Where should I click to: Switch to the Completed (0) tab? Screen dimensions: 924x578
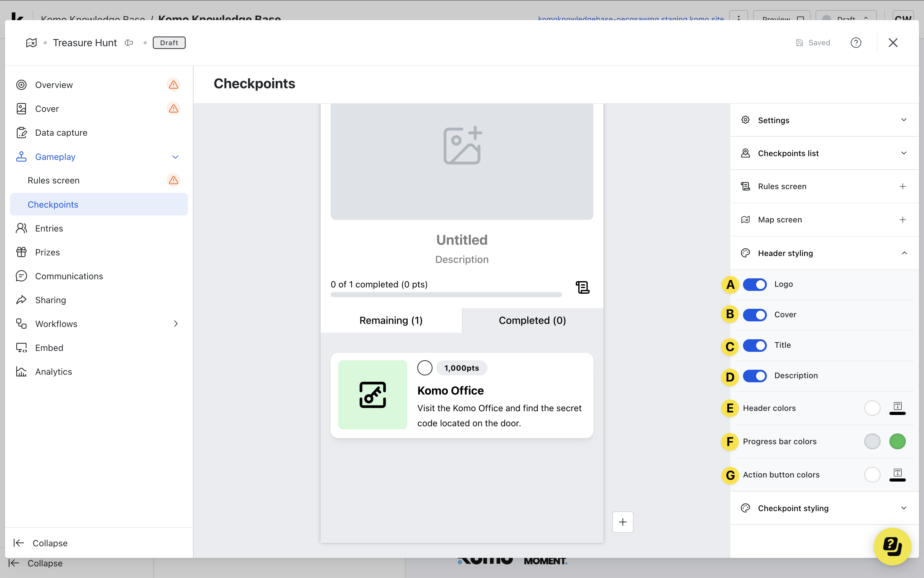(532, 320)
